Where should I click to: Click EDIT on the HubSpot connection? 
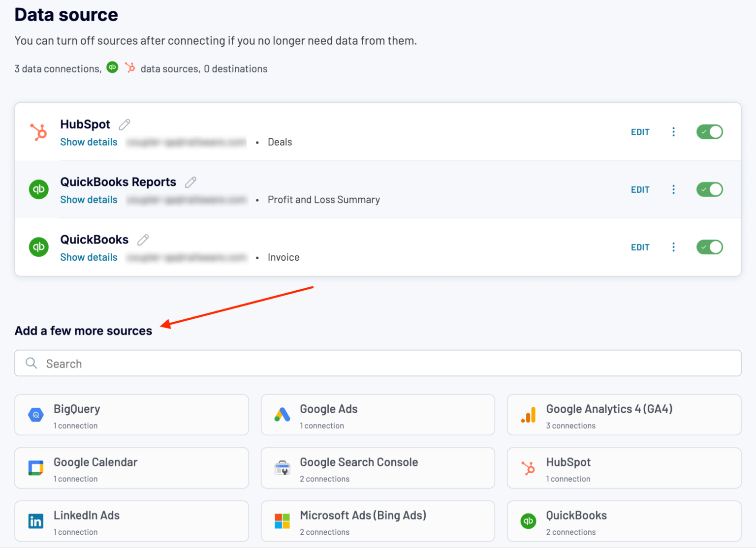(640, 132)
